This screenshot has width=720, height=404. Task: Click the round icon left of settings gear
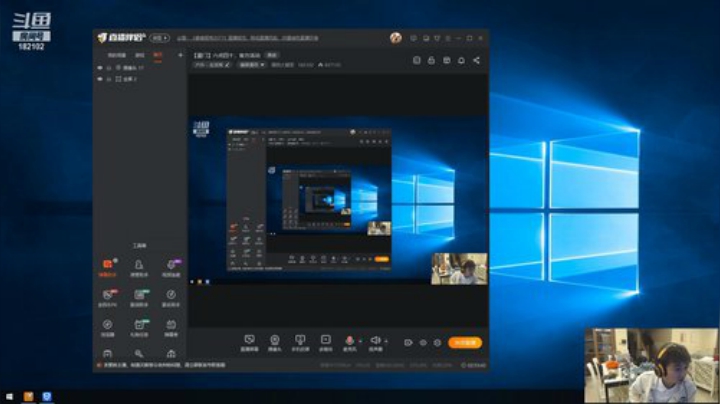pos(423,342)
